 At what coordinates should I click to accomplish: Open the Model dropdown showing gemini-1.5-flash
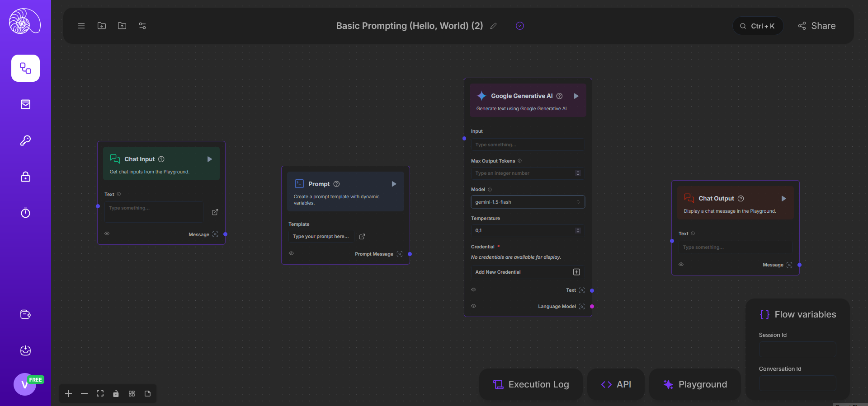[528, 202]
